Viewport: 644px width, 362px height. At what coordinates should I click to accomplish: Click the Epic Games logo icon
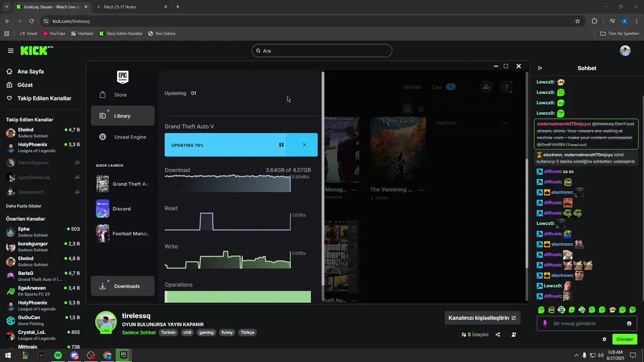[x=123, y=77]
